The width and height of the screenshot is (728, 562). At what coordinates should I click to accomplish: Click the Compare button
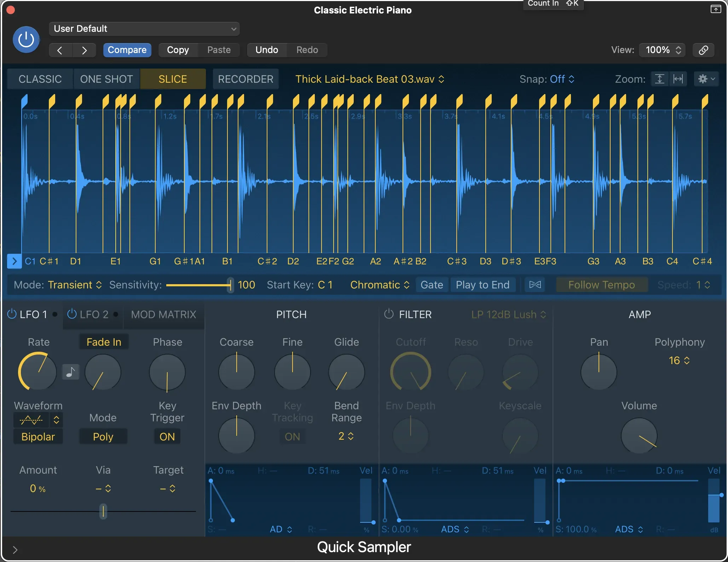point(127,50)
